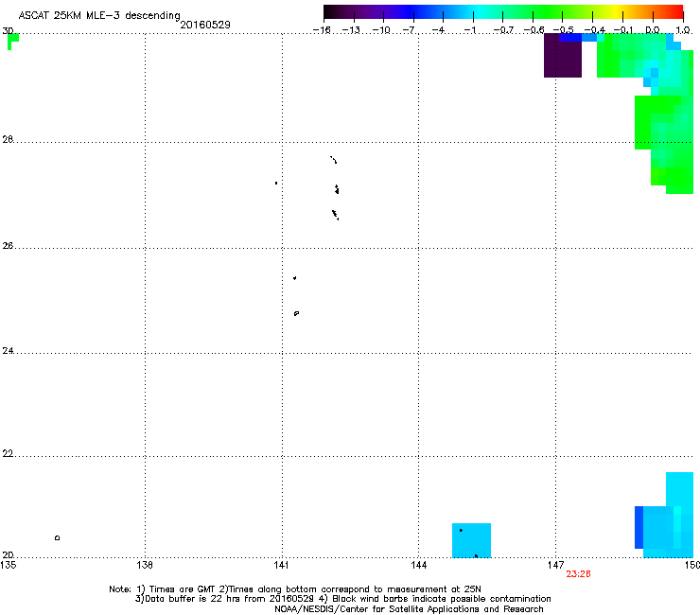Click the 22 latitude axis label

point(8,453)
